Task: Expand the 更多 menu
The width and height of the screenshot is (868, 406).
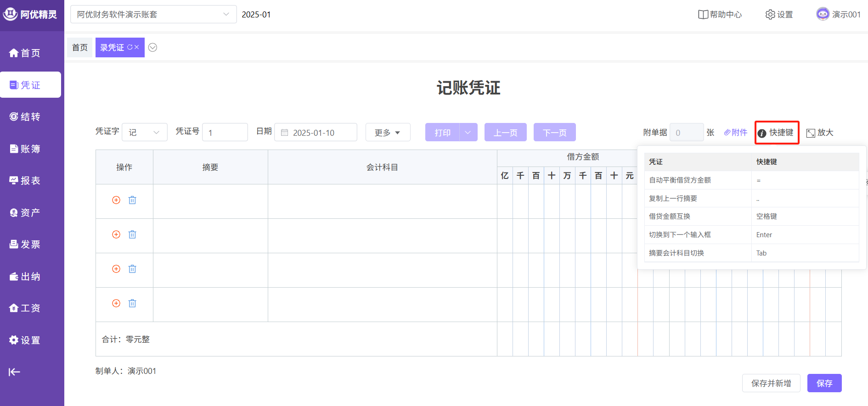Action: (388, 133)
